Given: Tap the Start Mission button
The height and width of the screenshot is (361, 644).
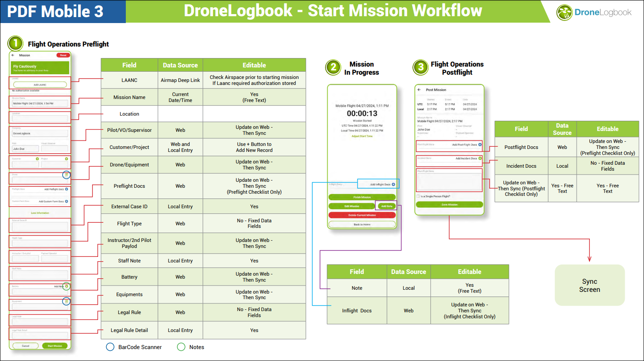Looking at the screenshot, I should 55,346.
